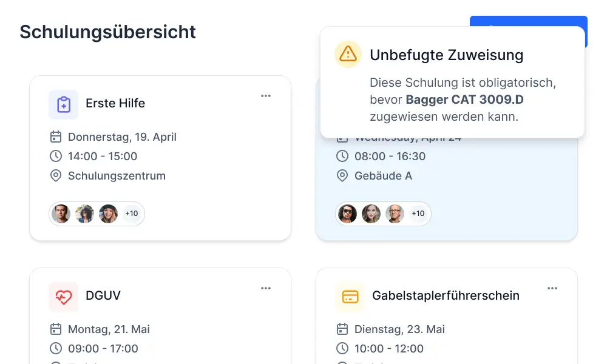The height and width of the screenshot is (364, 607).
Task: Click the warning triangle icon in popup
Action: (348, 54)
